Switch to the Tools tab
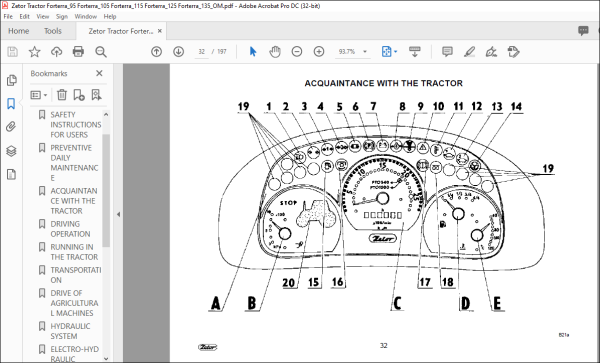 tap(52, 31)
